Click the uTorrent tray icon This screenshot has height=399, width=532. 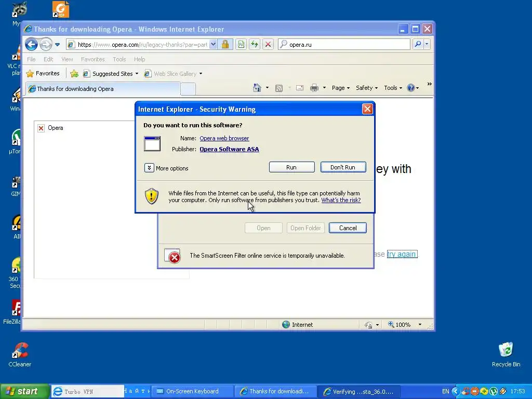[x=493, y=392]
